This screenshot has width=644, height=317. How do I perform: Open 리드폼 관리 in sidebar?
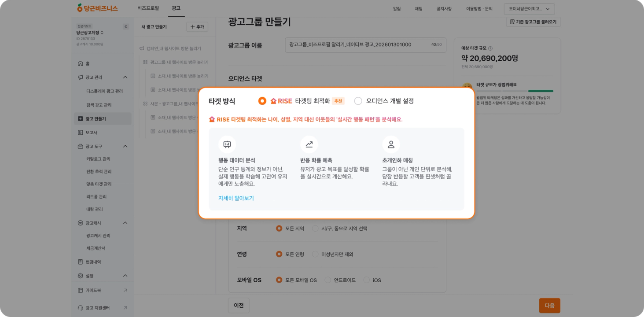click(x=97, y=196)
